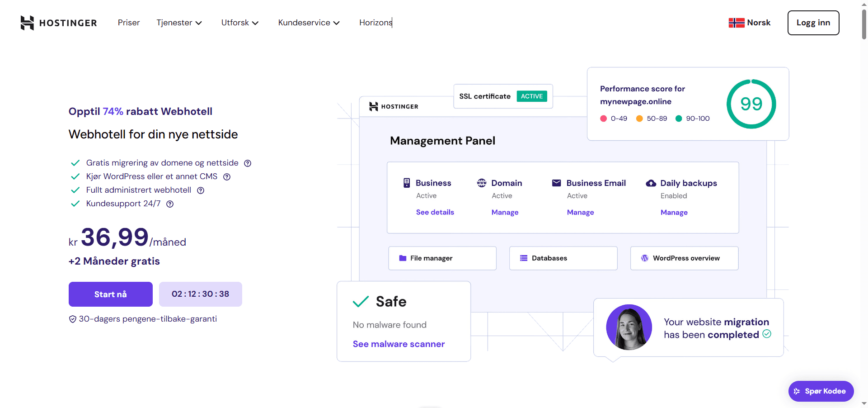Click Manage under Daily backups

pos(674,212)
